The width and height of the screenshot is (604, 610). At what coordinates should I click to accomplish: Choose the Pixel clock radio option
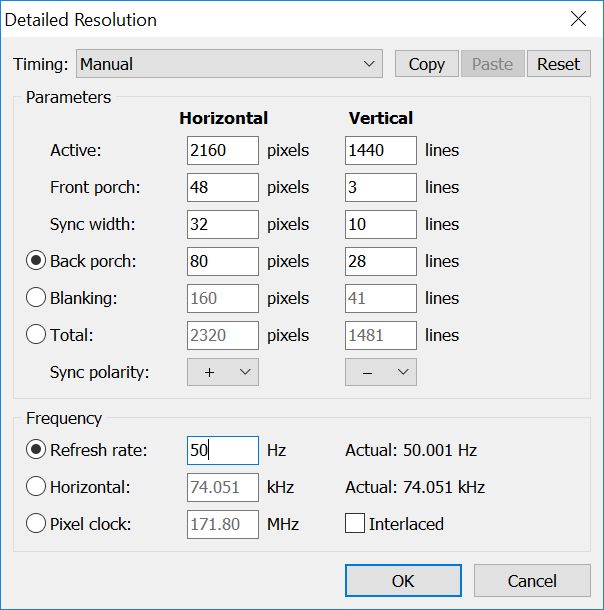coord(36,524)
